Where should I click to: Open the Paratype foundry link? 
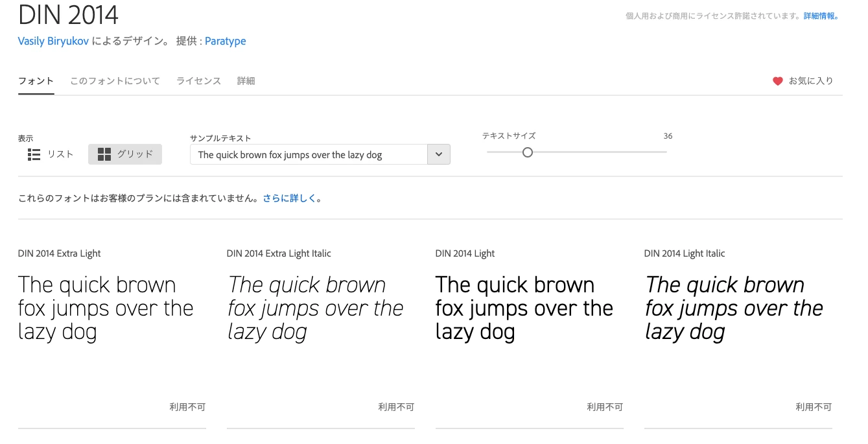click(x=226, y=41)
